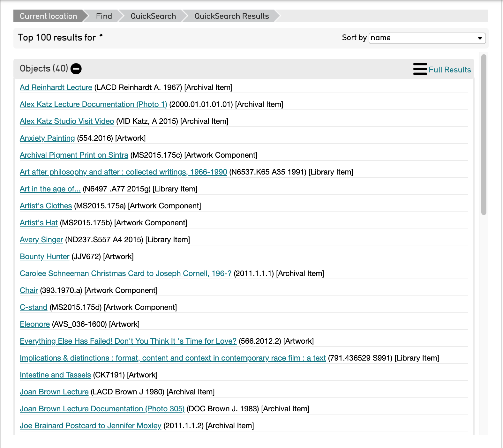Open the Sort by dropdown

(x=427, y=38)
